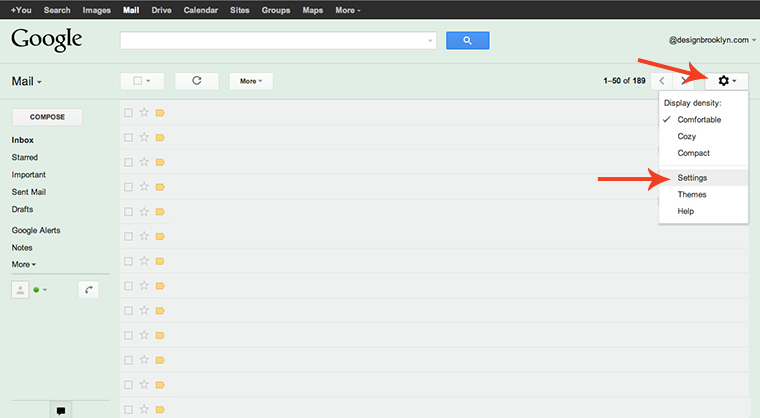Toggle the importance marker on the eighth email
This screenshot has width=760, height=418.
coord(160,286)
